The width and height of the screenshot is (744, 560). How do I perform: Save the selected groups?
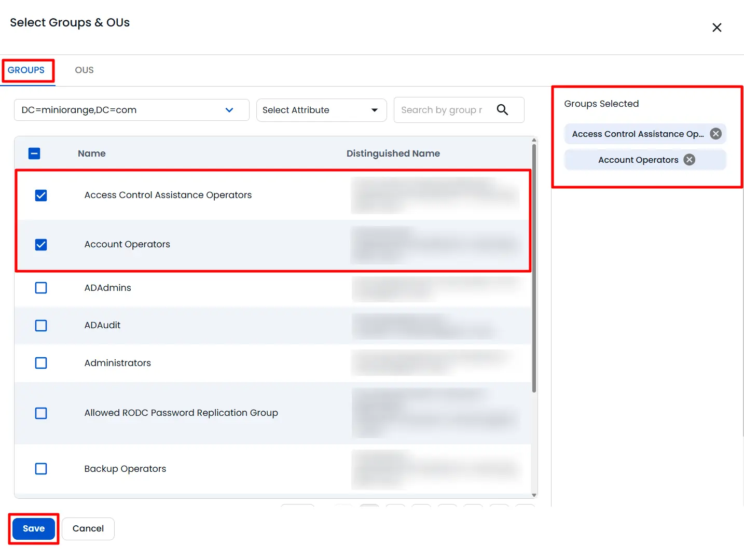pos(34,528)
